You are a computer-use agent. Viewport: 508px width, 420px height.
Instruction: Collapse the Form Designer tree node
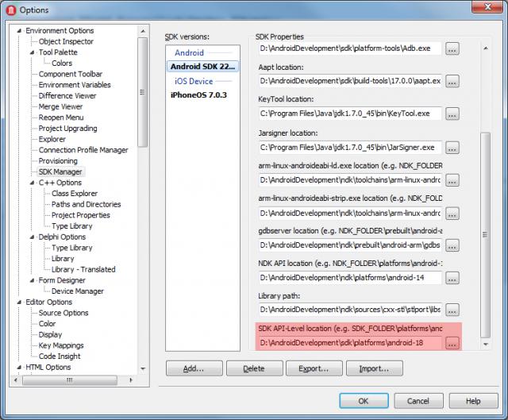[x=32, y=280]
